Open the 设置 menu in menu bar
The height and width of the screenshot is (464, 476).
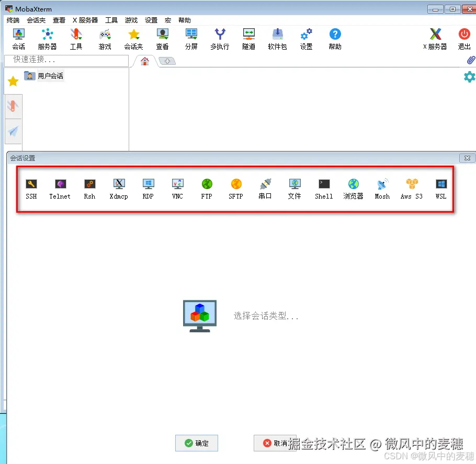[151, 20]
